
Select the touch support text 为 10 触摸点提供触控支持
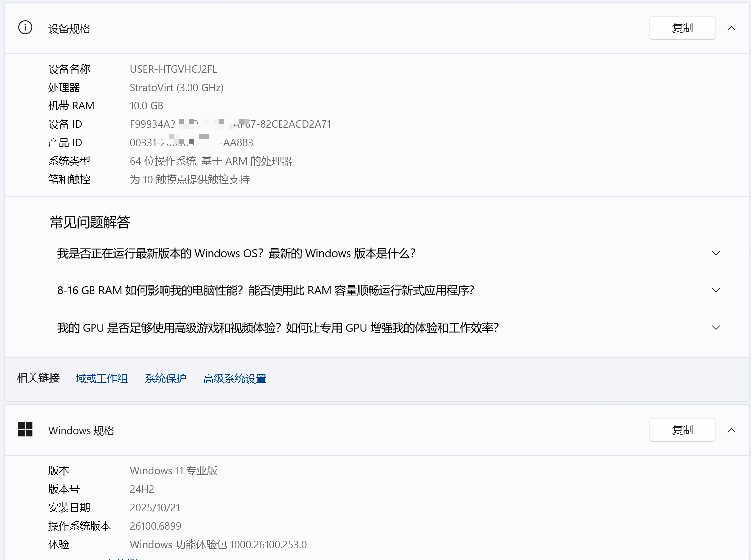pyautogui.click(x=189, y=180)
